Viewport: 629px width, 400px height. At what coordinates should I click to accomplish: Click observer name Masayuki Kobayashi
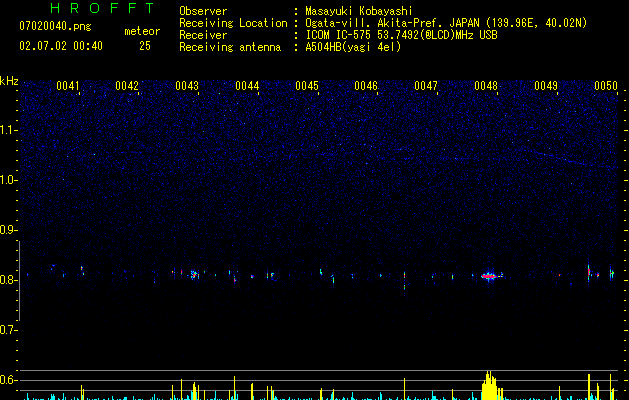pos(359,11)
